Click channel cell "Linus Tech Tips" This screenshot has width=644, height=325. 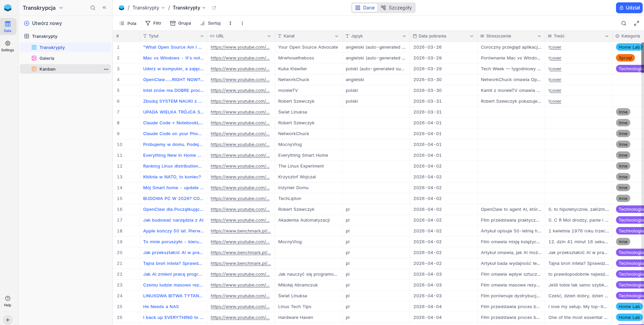click(295, 307)
